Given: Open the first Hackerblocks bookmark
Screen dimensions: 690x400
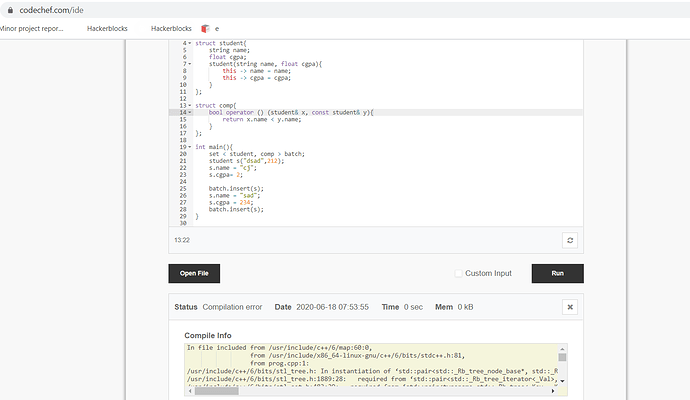Looking at the screenshot, I should click(107, 29).
